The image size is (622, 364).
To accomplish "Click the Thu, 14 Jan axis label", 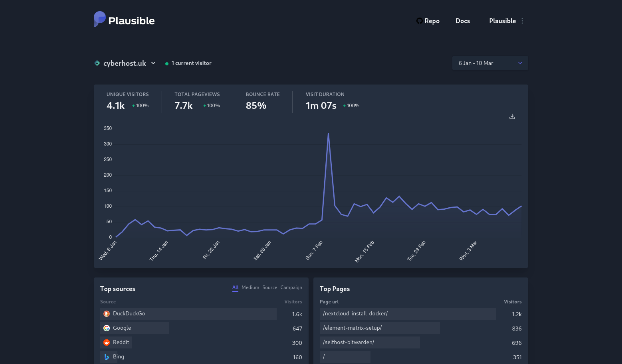I will click(158, 251).
